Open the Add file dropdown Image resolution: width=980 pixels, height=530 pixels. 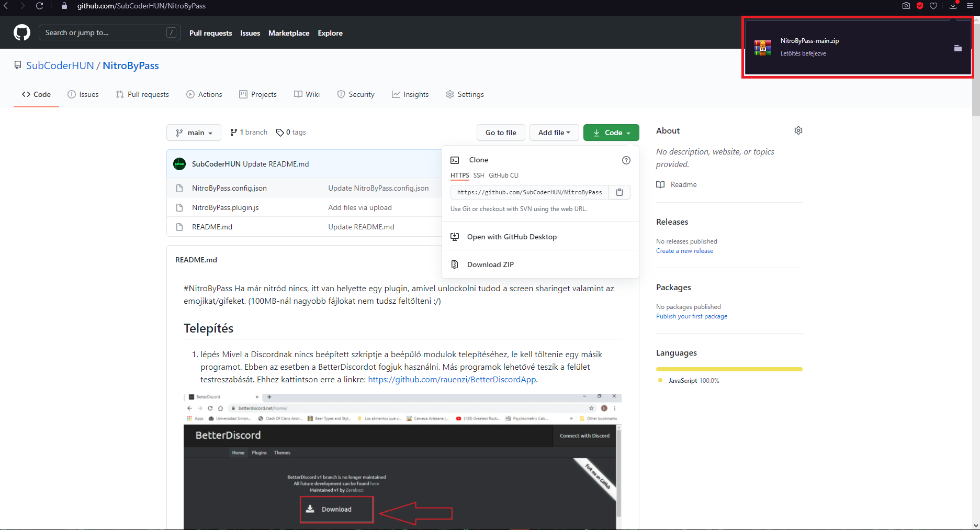pyautogui.click(x=554, y=132)
